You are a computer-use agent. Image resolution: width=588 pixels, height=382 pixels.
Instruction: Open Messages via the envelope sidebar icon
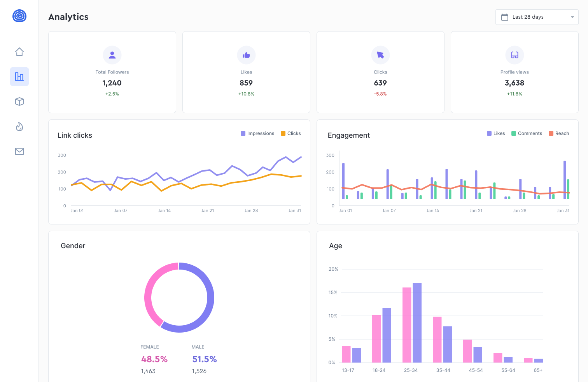pyautogui.click(x=19, y=151)
